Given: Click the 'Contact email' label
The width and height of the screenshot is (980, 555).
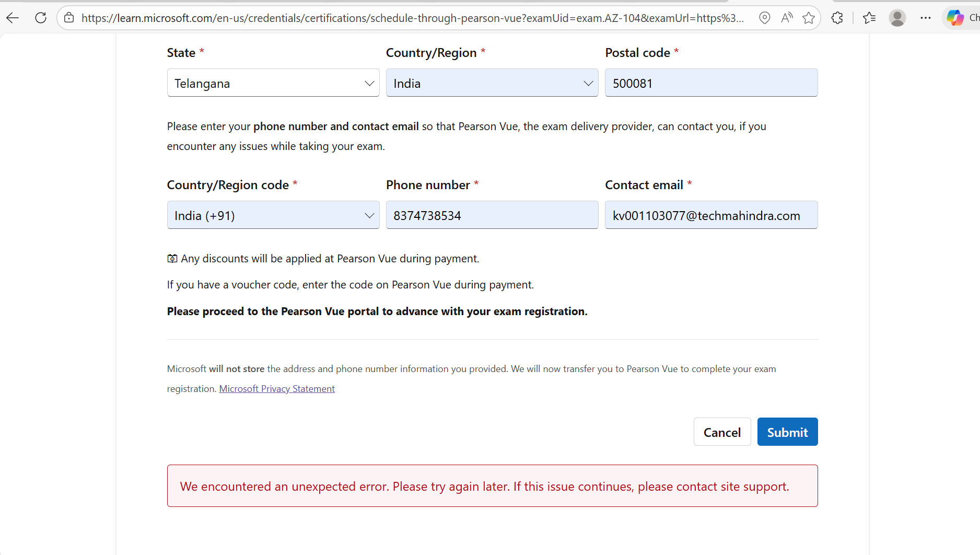Looking at the screenshot, I should [644, 185].
